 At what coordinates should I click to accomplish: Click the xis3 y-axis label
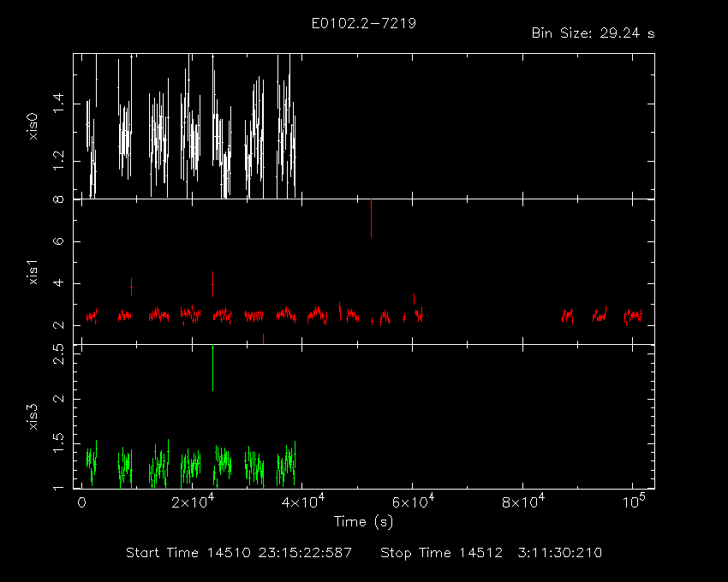[x=33, y=417]
